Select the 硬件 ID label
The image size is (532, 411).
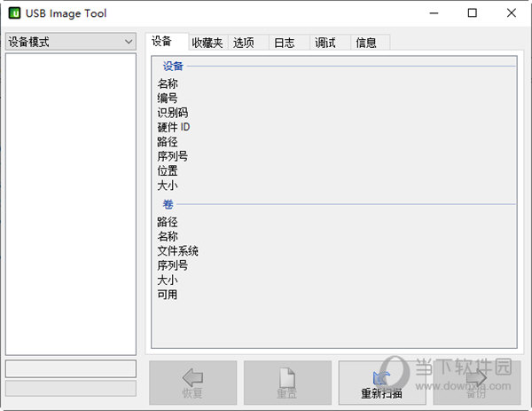[x=174, y=127]
